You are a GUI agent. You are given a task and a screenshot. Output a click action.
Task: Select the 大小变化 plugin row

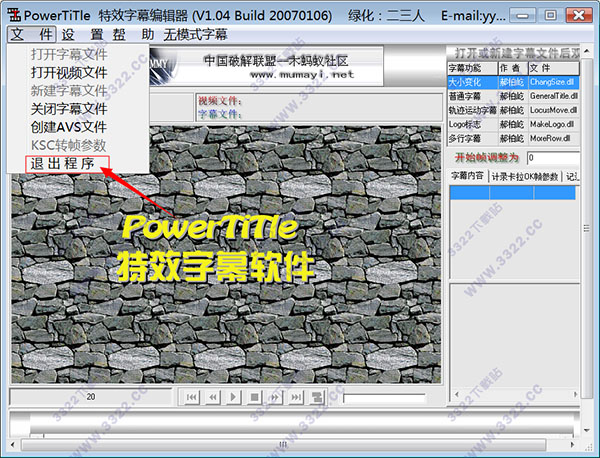513,82
